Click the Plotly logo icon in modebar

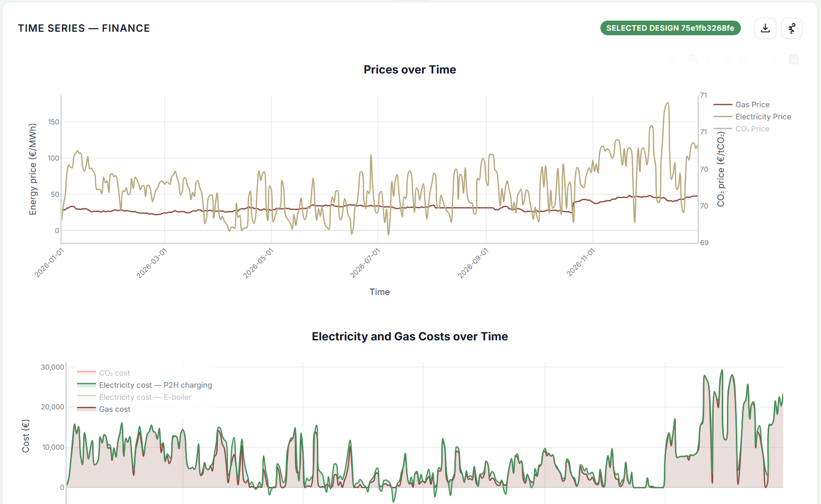click(x=794, y=59)
